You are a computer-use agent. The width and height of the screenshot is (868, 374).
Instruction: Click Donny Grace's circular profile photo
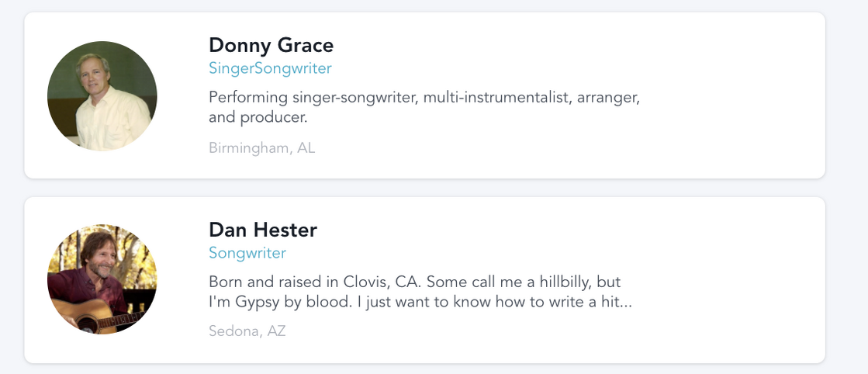click(x=102, y=95)
